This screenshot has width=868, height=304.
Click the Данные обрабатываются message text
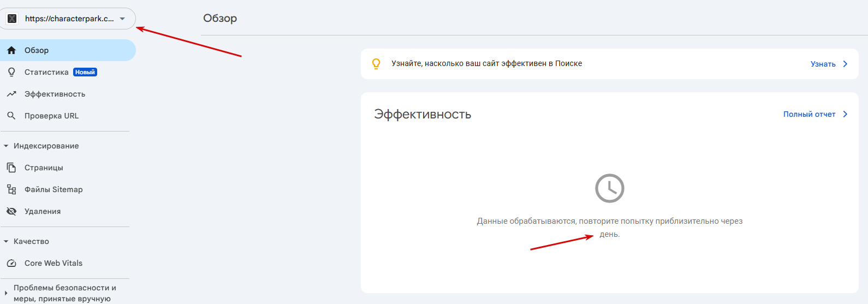pyautogui.click(x=610, y=228)
